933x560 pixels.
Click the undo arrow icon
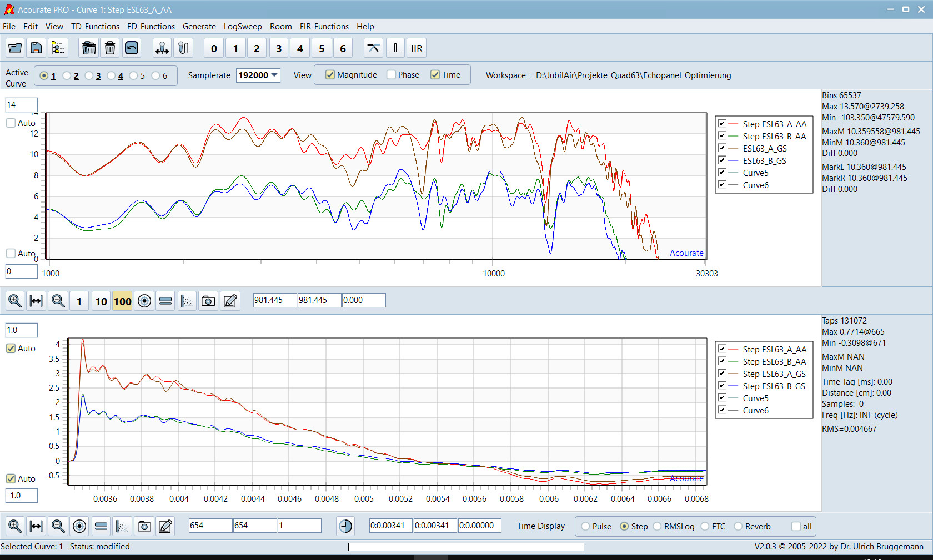pos(132,48)
